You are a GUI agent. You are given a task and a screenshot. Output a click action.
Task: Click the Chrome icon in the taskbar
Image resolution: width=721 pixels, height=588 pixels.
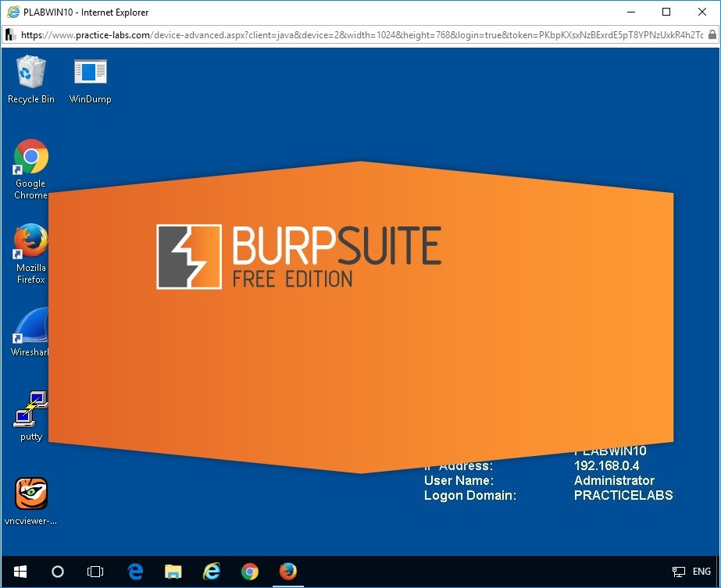[x=250, y=572]
